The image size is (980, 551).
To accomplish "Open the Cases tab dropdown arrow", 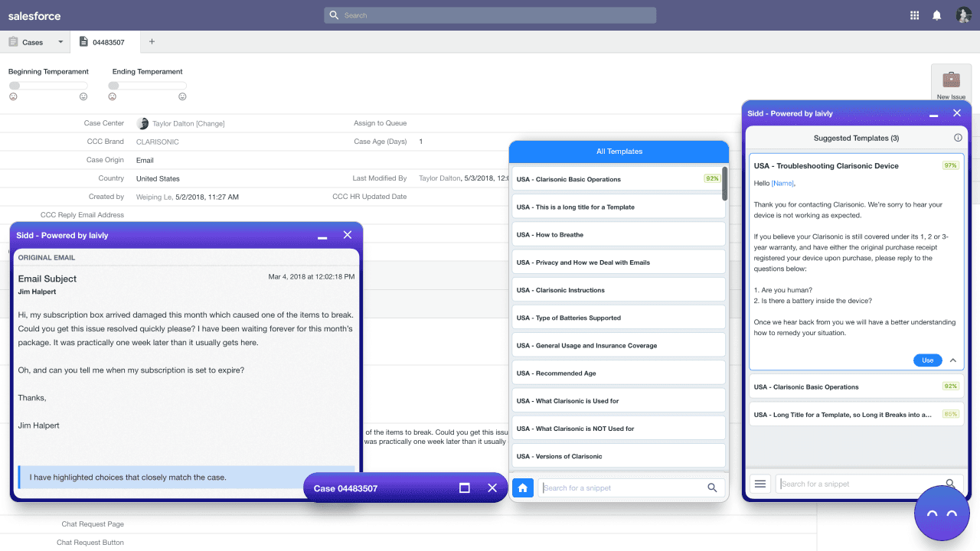I will (60, 42).
